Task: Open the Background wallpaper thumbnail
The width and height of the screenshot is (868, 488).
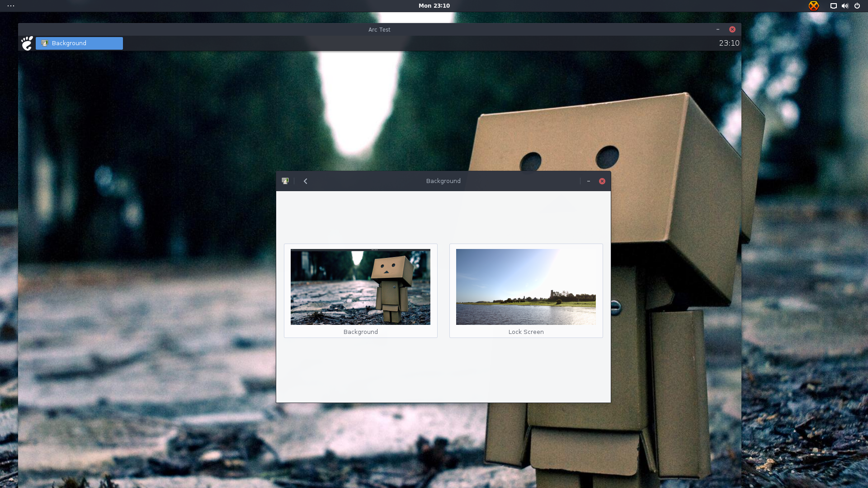Action: pos(360,287)
